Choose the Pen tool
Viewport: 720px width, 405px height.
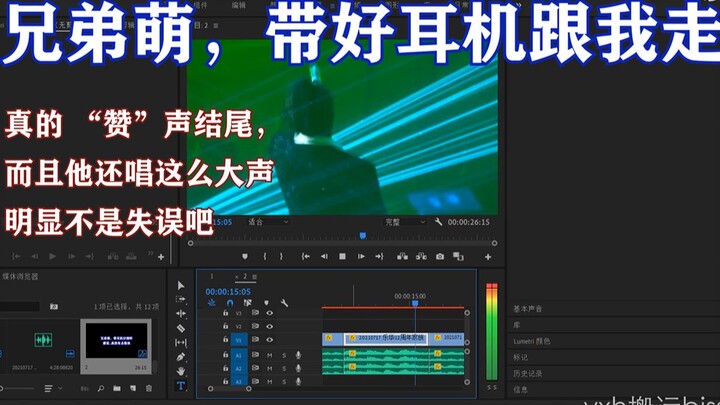tap(181, 356)
